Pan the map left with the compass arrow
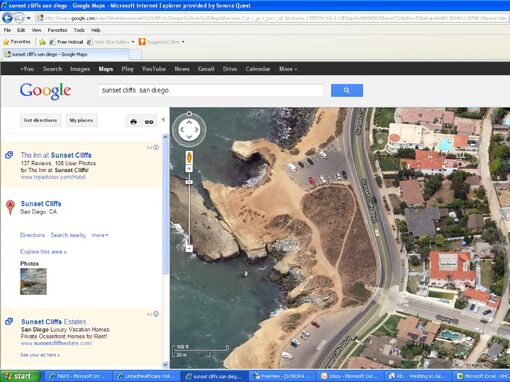Image resolution: width=510 pixels, height=382 pixels. click(x=182, y=130)
